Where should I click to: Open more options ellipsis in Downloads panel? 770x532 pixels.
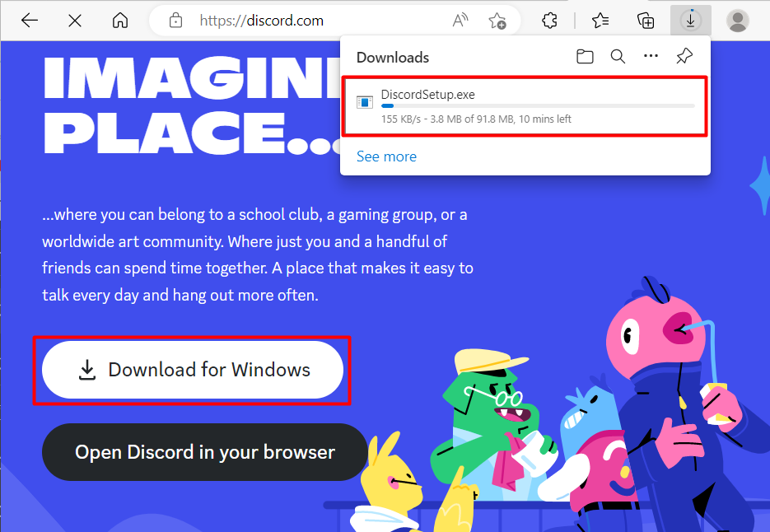click(651, 56)
